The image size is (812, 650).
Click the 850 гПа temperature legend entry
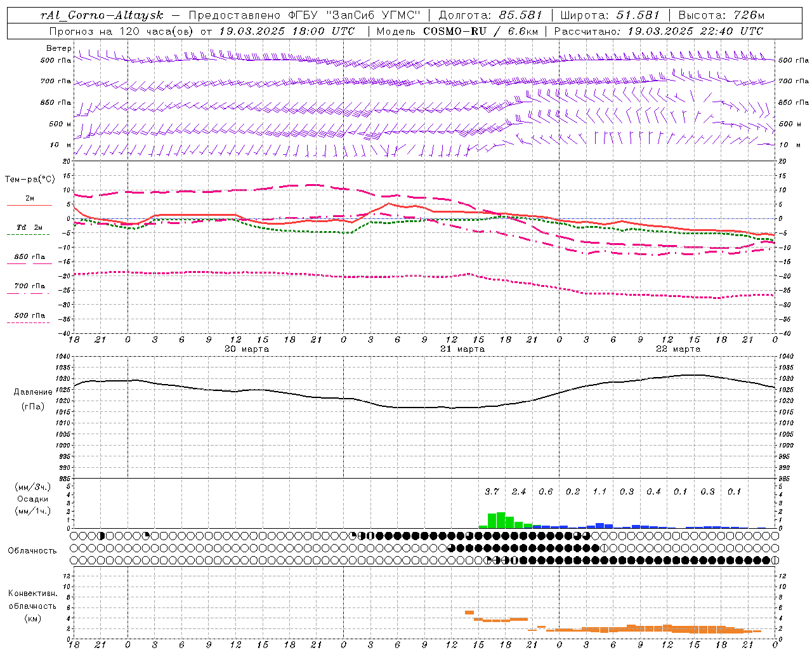point(30,257)
